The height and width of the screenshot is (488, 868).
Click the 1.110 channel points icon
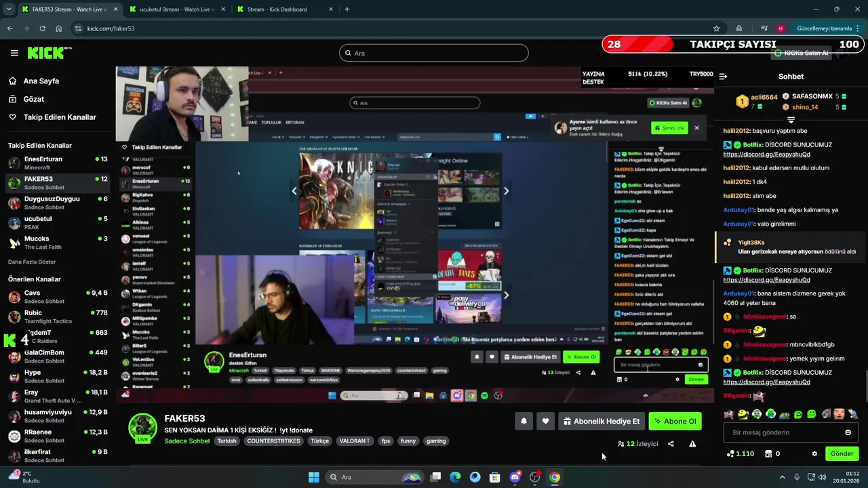pos(730,453)
